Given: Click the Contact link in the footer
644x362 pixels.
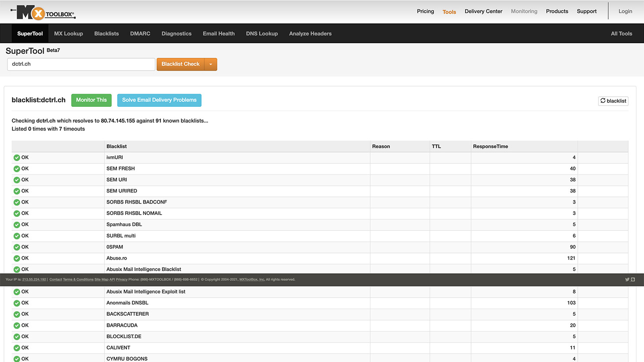Looking at the screenshot, I should [x=56, y=279].
